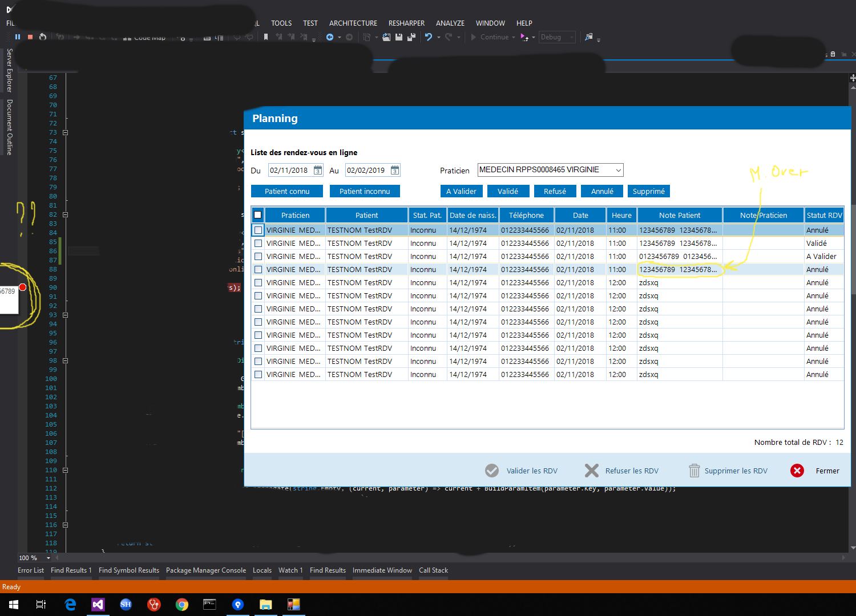Undo the last action in Visual Studio
856x616 pixels.
(429, 37)
